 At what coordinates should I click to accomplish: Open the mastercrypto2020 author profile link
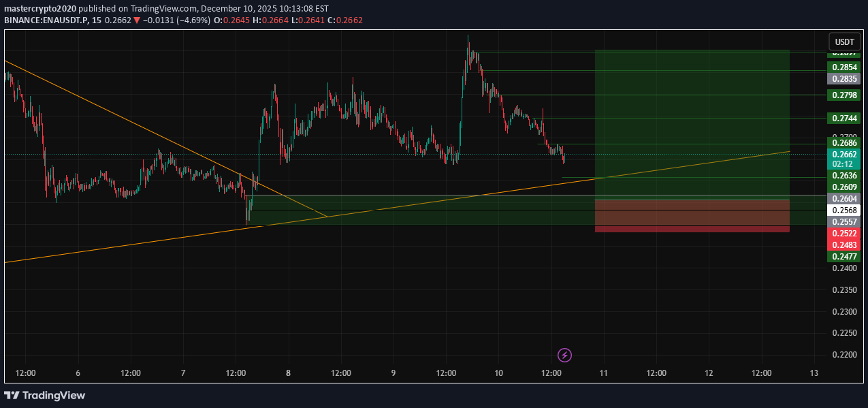tap(39, 9)
